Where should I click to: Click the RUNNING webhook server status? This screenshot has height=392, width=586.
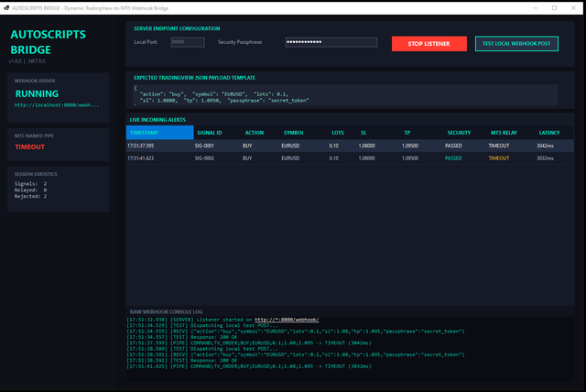coord(37,93)
